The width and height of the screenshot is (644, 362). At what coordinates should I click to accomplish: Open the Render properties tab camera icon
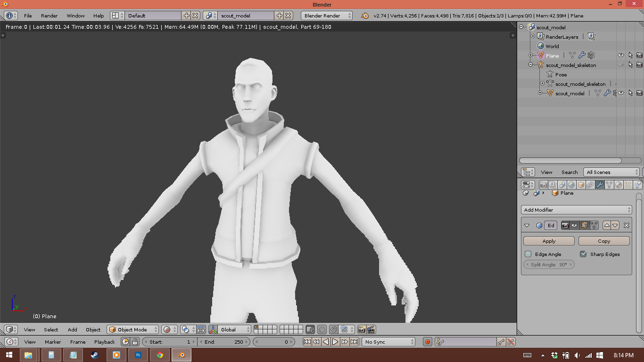click(x=543, y=185)
